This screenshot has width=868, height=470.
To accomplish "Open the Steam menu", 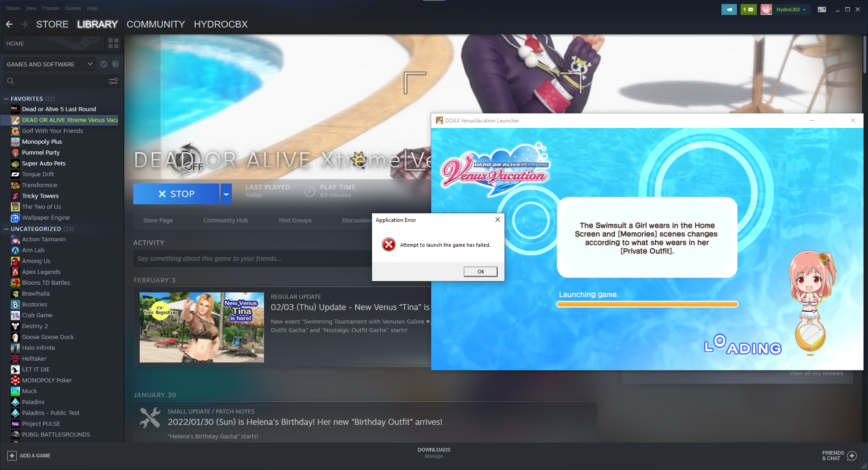I will [13, 8].
